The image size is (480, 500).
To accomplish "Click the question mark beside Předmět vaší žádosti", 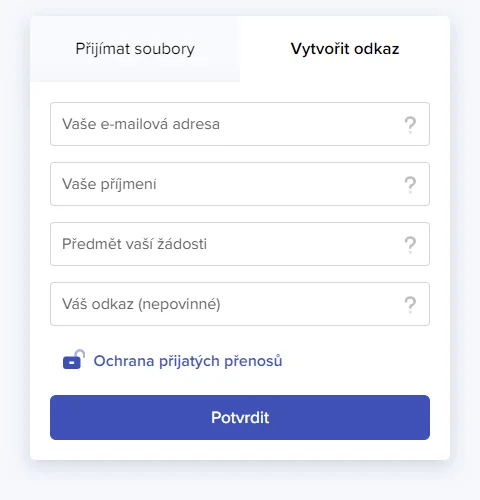I will coord(410,245).
